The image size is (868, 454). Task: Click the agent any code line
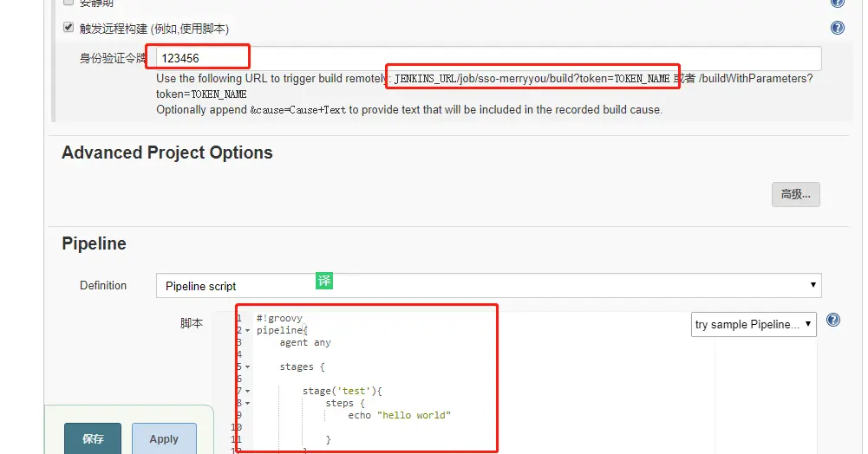[305, 343]
